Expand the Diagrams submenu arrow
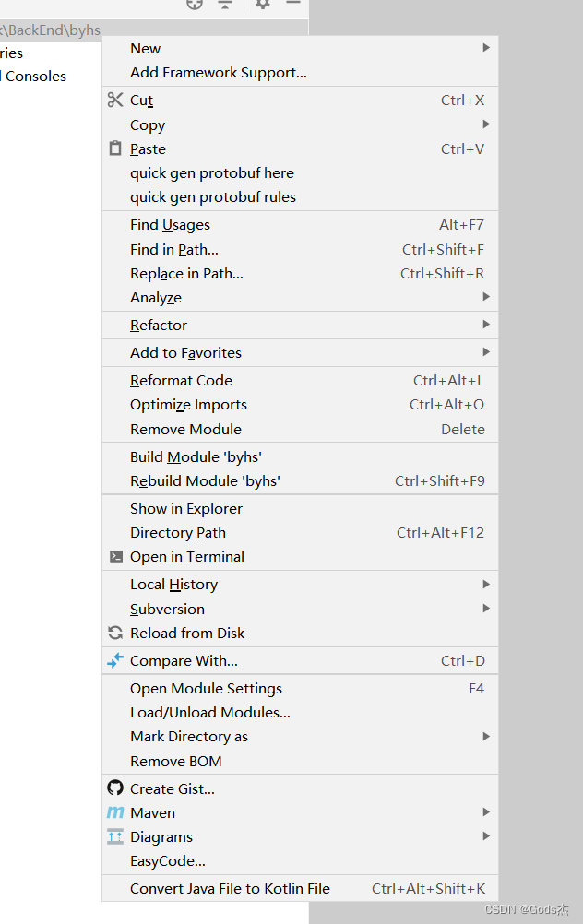583x924 pixels. 486,836
